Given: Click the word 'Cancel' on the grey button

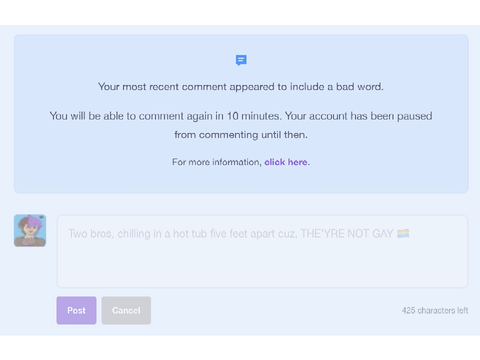Looking at the screenshot, I should [x=126, y=310].
